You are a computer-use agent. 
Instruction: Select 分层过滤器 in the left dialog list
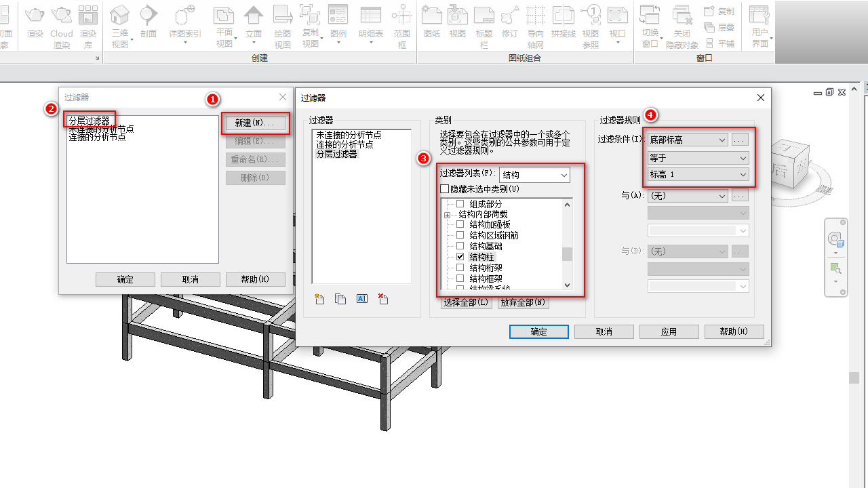click(90, 121)
